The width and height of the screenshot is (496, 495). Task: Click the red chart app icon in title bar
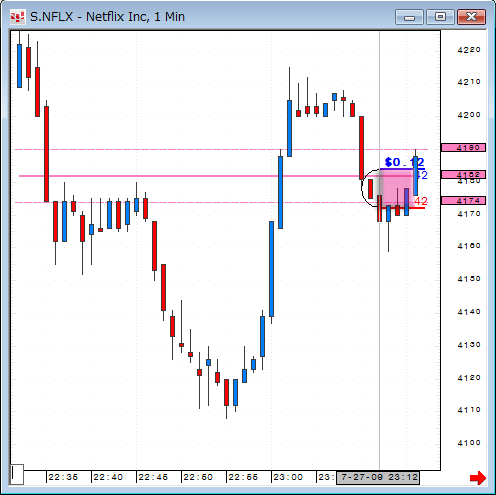click(17, 17)
